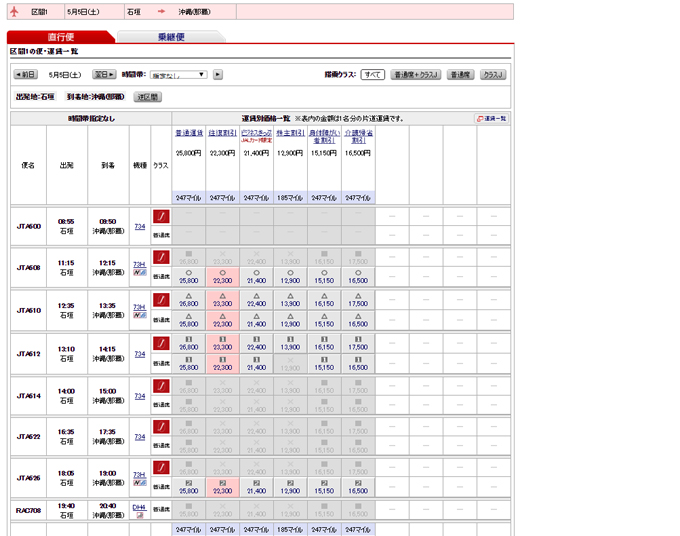Go to the next day with 翌日
This screenshot has height=536, width=680.
pos(104,75)
